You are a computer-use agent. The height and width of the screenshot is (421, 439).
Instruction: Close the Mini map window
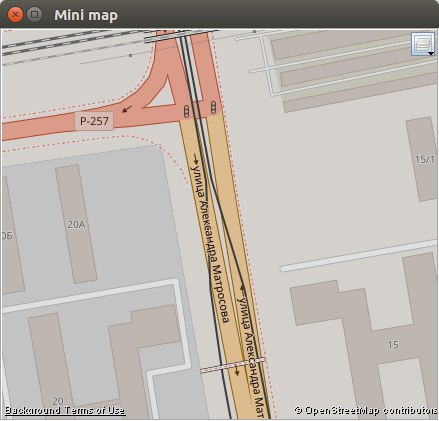15,15
